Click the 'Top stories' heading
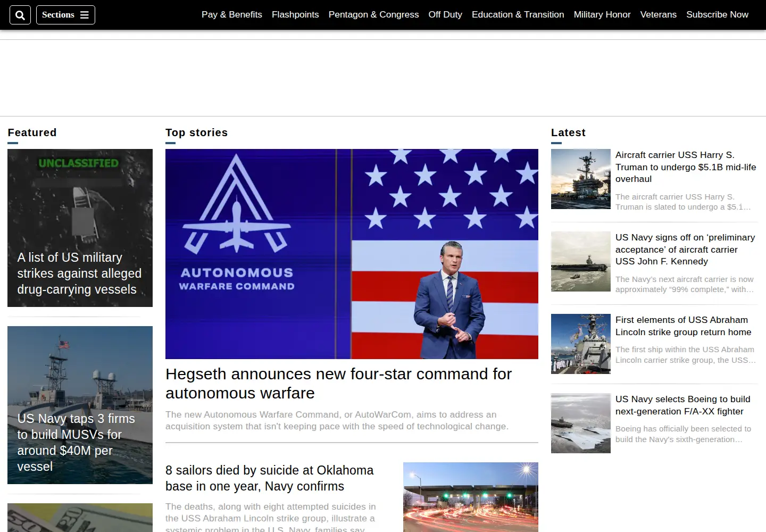The image size is (766, 532). [196, 132]
